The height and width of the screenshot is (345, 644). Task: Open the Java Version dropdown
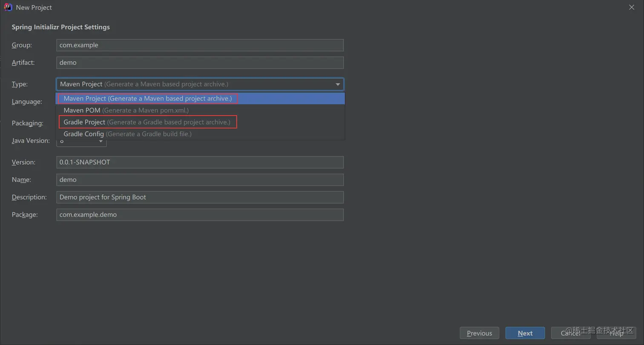tap(81, 142)
